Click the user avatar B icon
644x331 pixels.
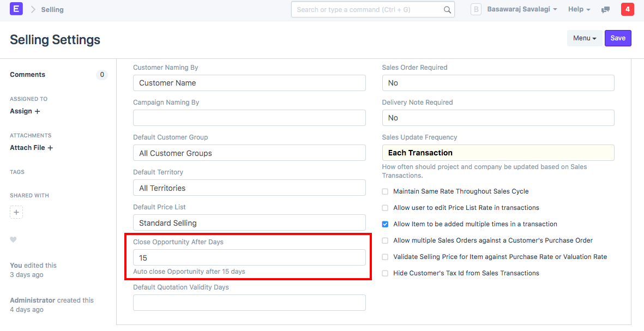pos(476,10)
